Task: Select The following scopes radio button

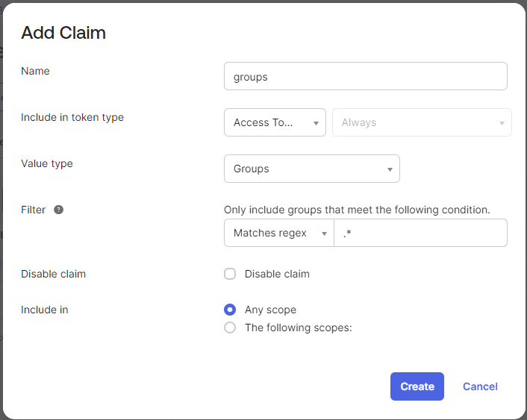Action: tap(230, 327)
